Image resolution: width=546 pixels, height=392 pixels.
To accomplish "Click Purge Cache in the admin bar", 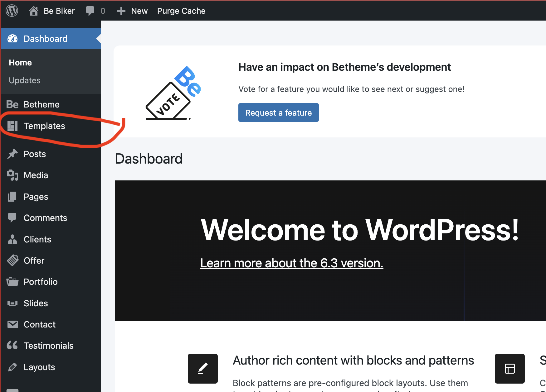I will (x=181, y=11).
